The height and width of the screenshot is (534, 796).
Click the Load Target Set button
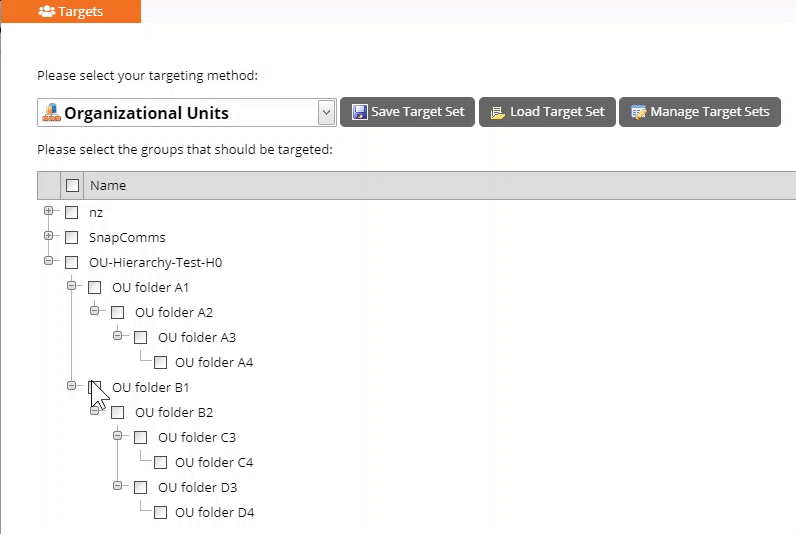coord(547,112)
